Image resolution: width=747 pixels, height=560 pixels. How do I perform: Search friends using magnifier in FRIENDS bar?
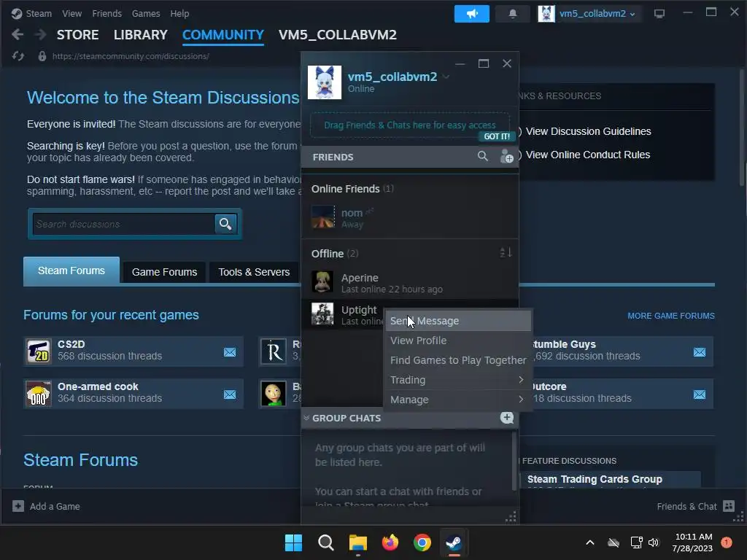[483, 156]
